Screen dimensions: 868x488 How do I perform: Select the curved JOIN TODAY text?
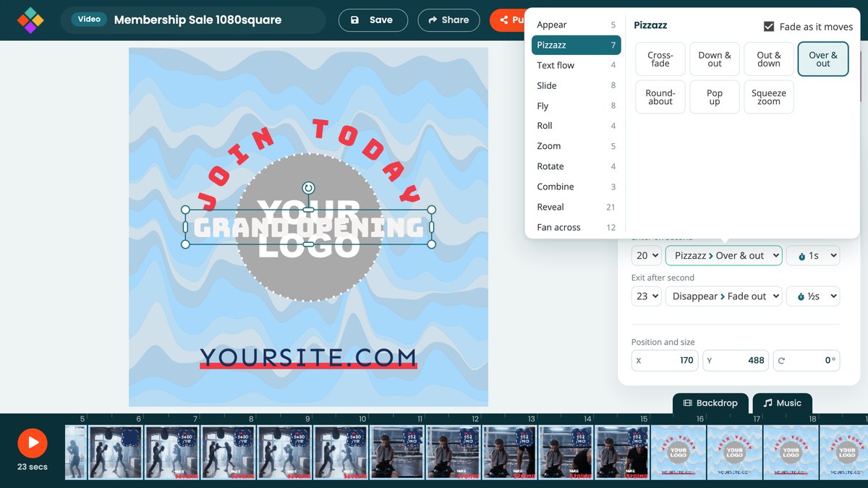click(x=309, y=163)
